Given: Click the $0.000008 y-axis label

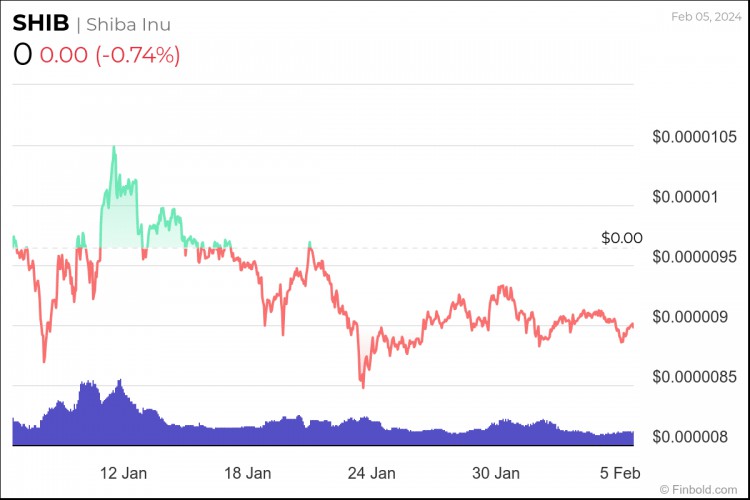Looking at the screenshot, I should [690, 437].
